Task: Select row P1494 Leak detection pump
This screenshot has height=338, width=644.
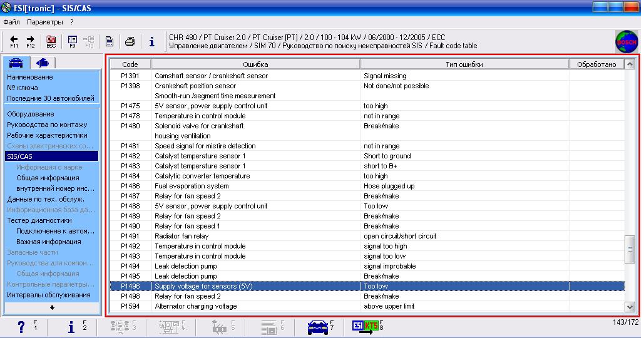Action: point(367,266)
